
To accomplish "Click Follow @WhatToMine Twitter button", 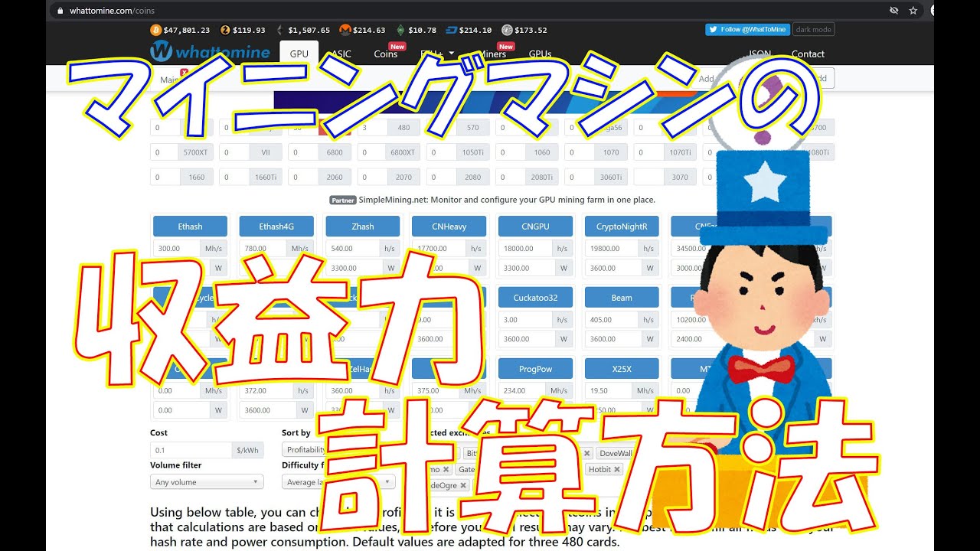I will tap(747, 30).
